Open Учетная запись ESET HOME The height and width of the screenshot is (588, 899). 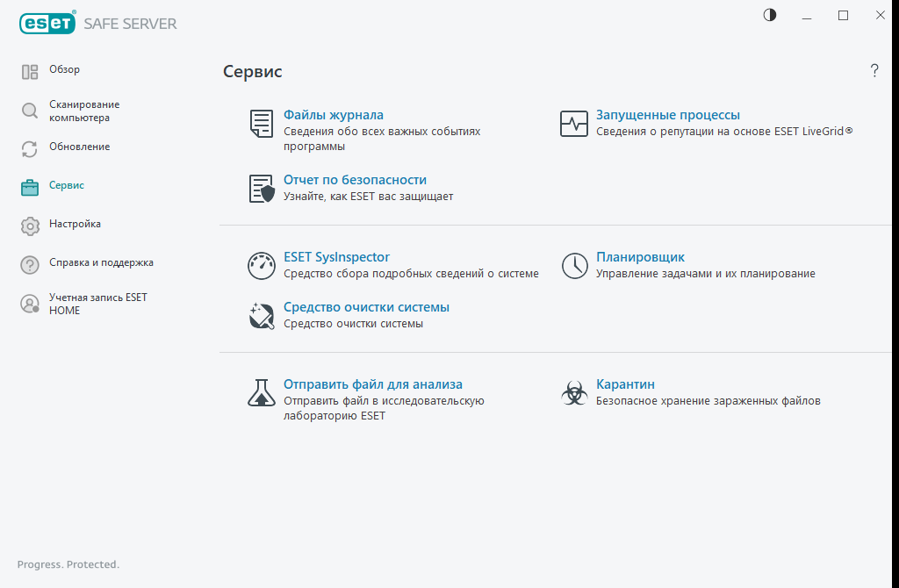coord(97,304)
